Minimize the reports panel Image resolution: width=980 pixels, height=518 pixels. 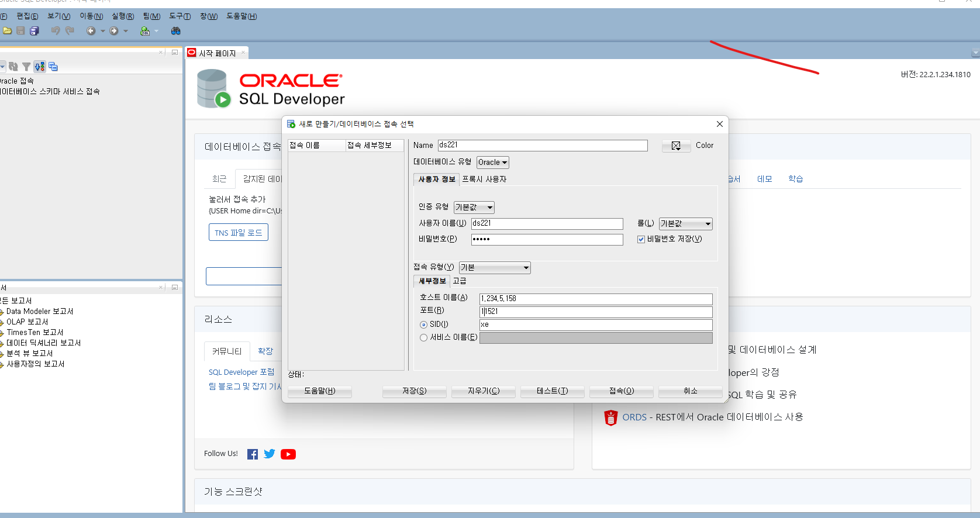click(174, 287)
